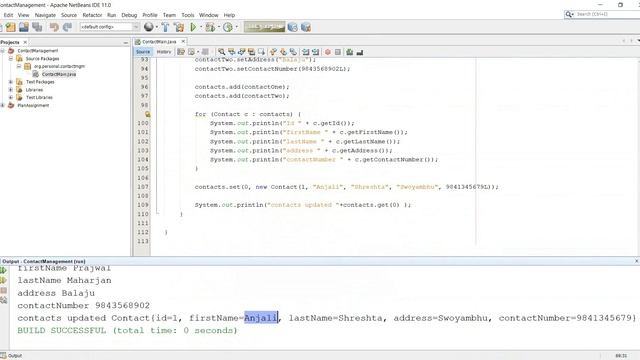The width and height of the screenshot is (640, 360).
Task: Click the hint bulb at for loop line
Action: [x=147, y=114]
